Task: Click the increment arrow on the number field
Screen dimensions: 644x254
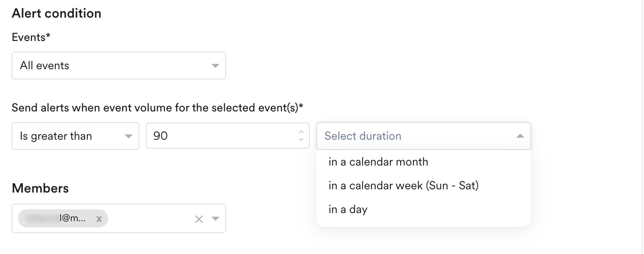Action: [x=301, y=132]
